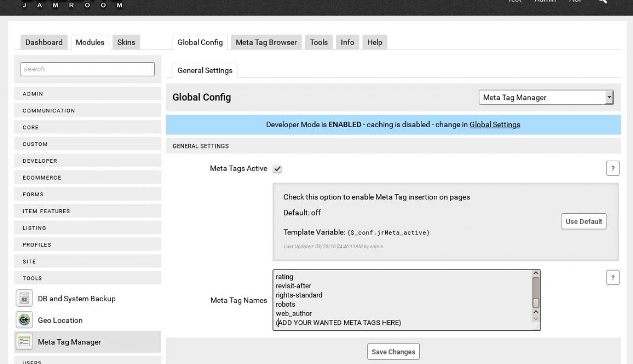Open the Skins tab

coord(126,43)
